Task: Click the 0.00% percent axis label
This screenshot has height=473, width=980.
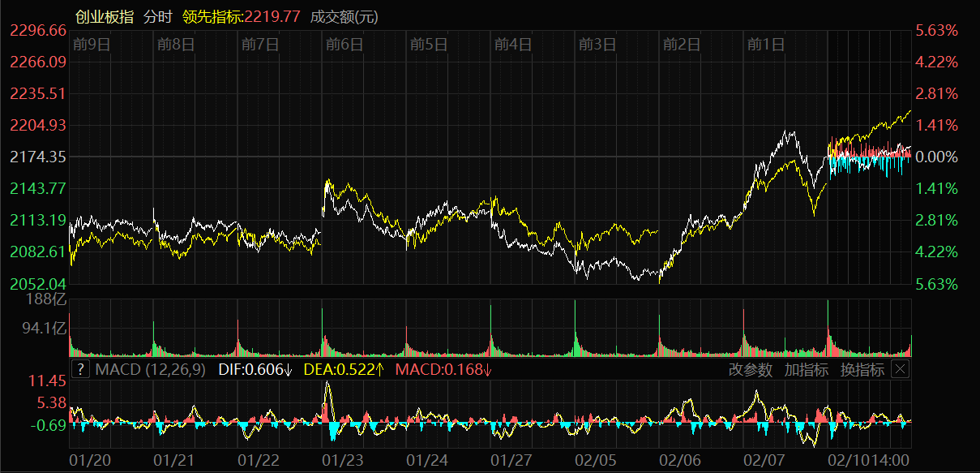Action: point(936,157)
